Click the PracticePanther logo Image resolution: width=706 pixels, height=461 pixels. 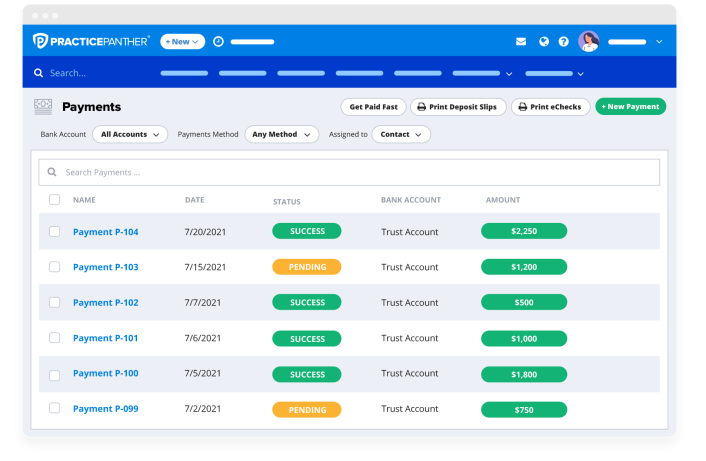pyautogui.click(x=91, y=41)
